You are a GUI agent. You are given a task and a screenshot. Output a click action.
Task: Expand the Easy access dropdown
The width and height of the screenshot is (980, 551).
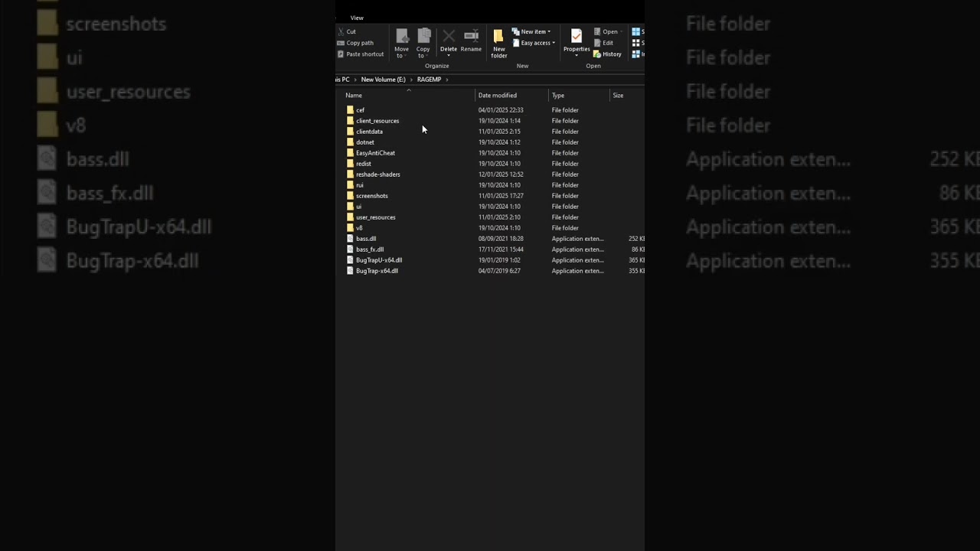pyautogui.click(x=534, y=43)
